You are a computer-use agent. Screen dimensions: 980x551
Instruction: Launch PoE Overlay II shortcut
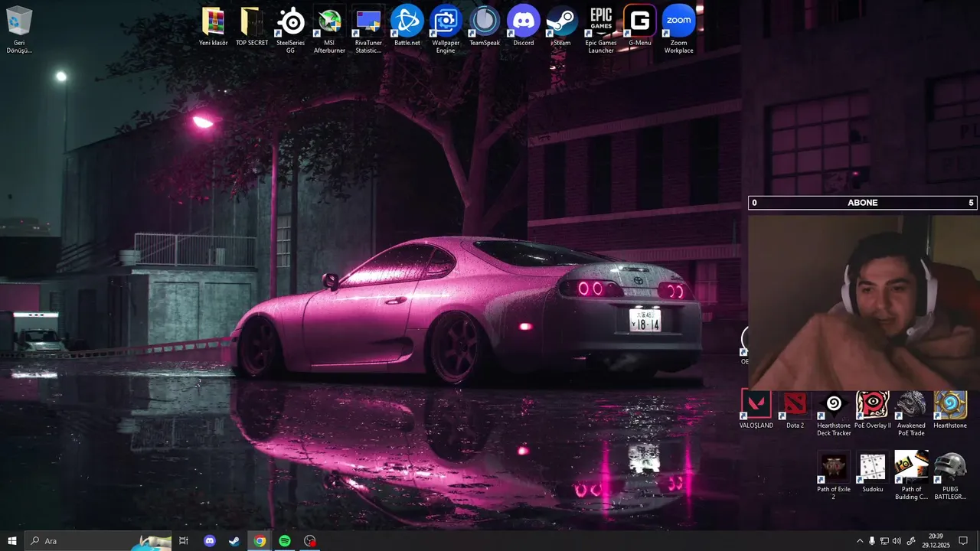[x=873, y=409]
